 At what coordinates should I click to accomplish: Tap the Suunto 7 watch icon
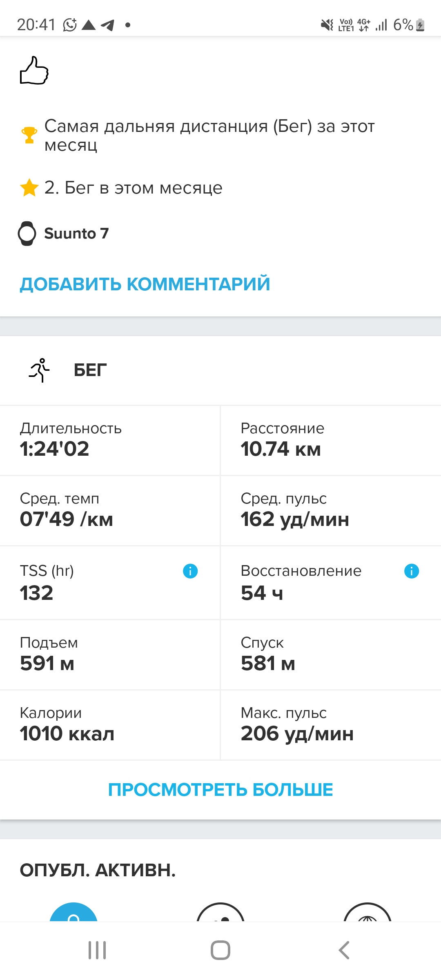[27, 234]
